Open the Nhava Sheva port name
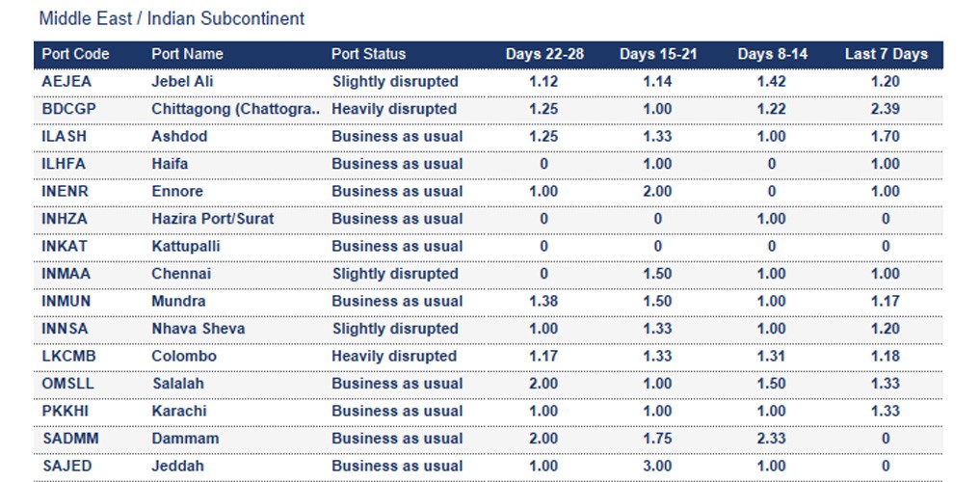 coord(198,329)
